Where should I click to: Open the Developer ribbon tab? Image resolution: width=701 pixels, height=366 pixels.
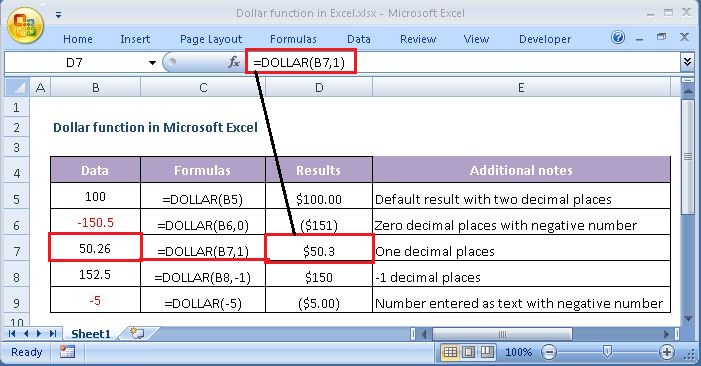pos(545,39)
